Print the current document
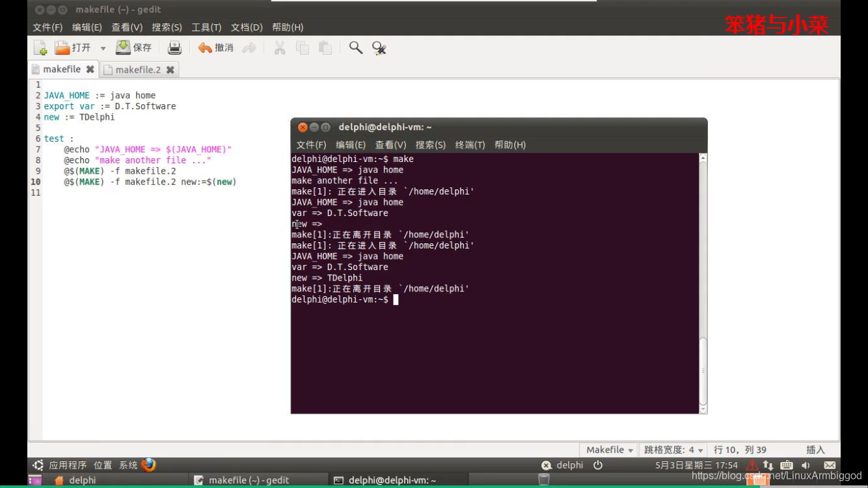 174,47
